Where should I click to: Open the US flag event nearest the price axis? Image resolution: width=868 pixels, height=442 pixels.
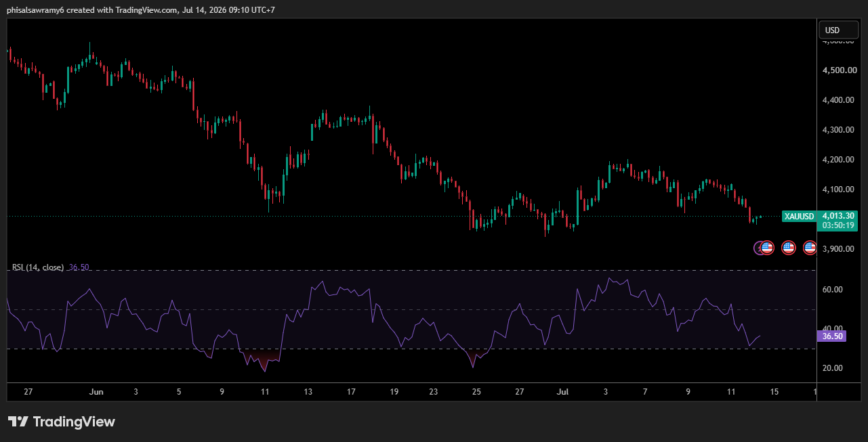click(810, 248)
